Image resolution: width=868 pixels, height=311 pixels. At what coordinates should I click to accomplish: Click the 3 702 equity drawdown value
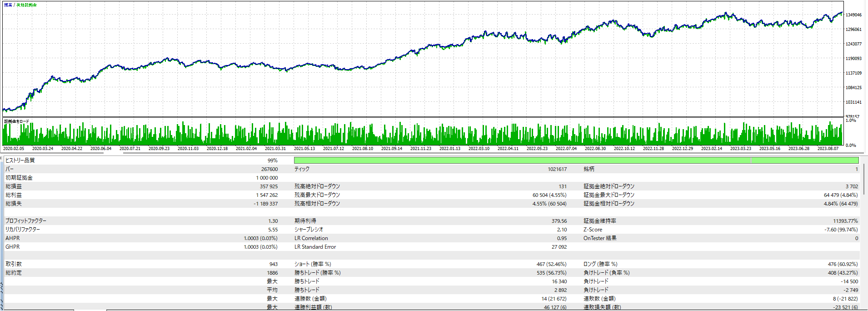pyautogui.click(x=852, y=186)
